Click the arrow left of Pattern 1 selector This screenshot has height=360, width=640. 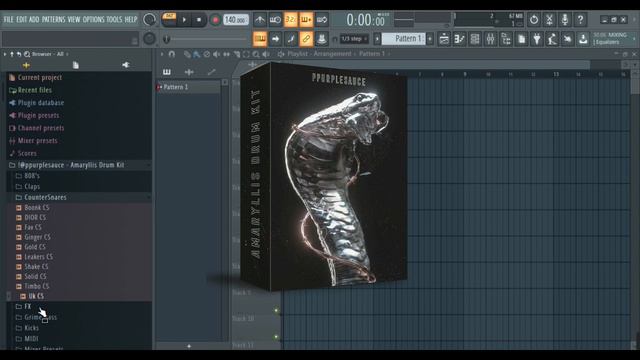(377, 39)
